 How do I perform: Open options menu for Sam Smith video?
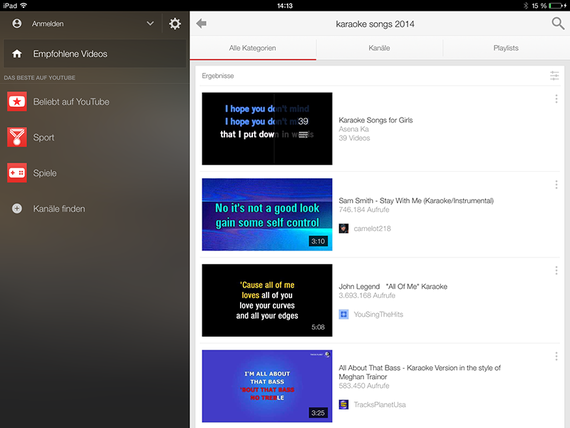click(x=556, y=185)
